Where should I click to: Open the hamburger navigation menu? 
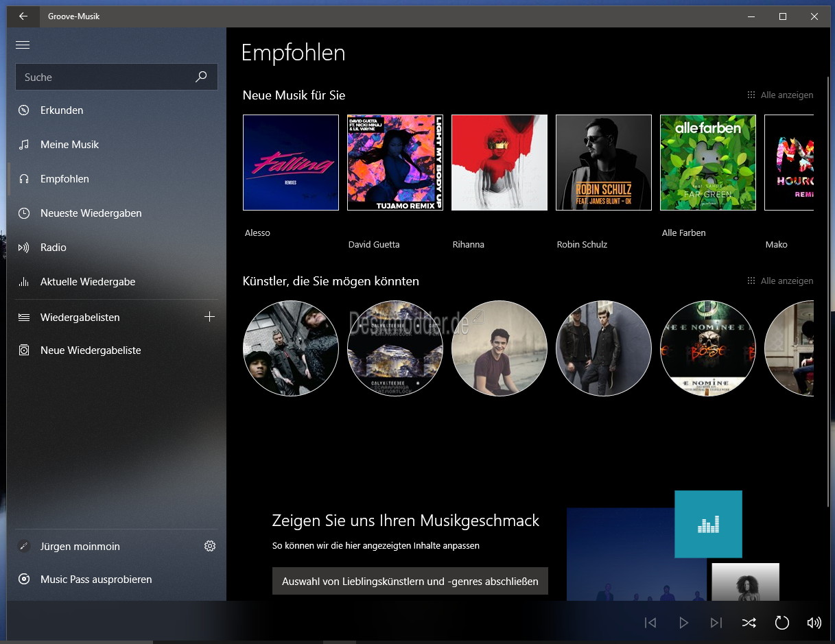click(23, 45)
